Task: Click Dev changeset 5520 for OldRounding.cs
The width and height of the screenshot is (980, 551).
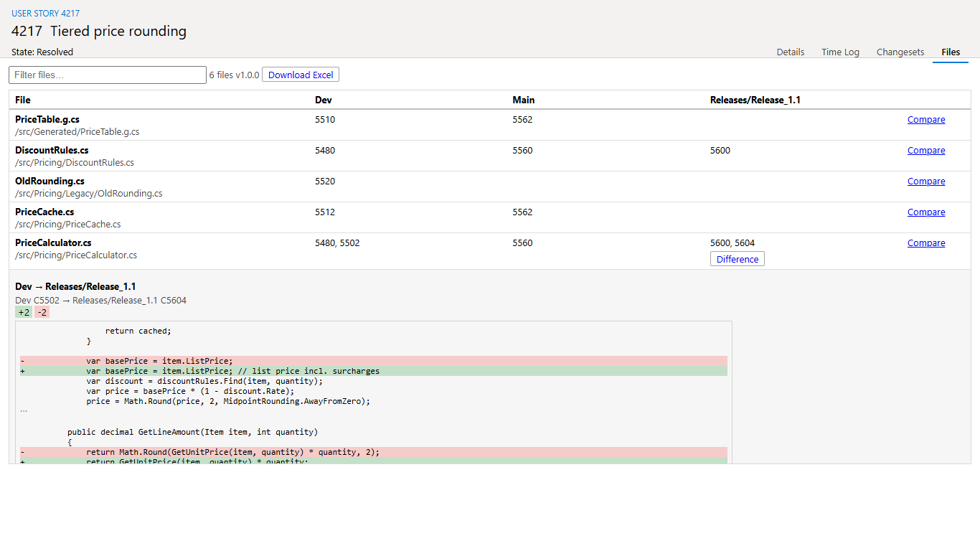Action: (325, 182)
